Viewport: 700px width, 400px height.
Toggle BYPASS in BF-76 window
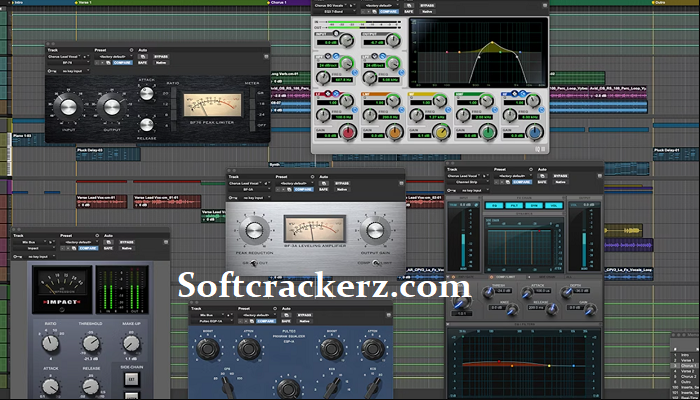pyautogui.click(x=161, y=57)
